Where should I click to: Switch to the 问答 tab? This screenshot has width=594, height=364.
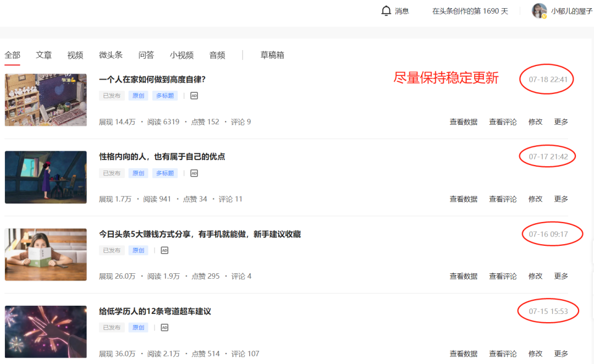point(146,55)
